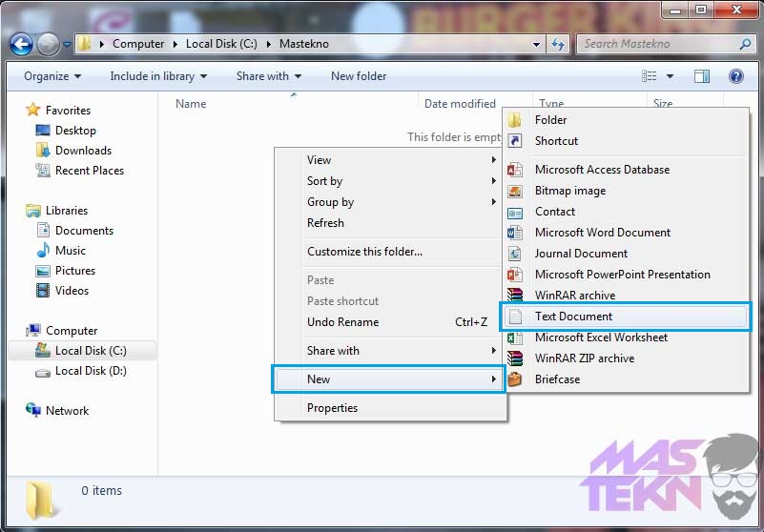Click the WinRAR archive icon
The image size is (764, 532).
[x=514, y=296]
